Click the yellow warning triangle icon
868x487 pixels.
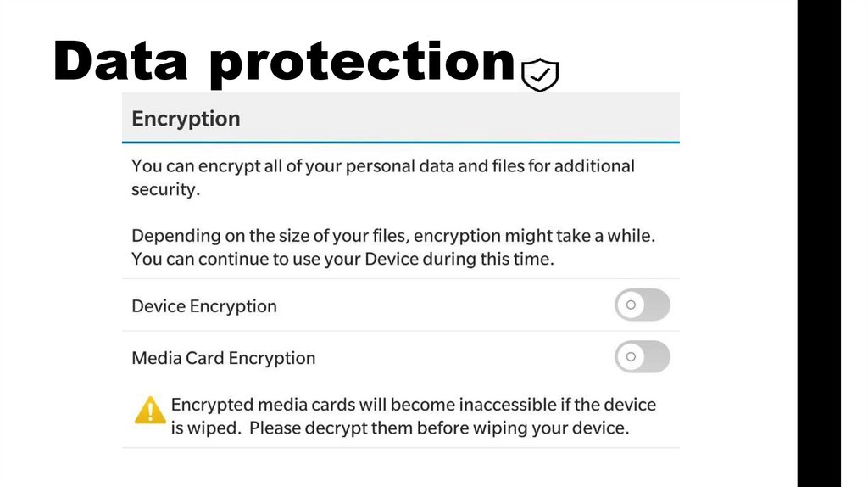150,411
